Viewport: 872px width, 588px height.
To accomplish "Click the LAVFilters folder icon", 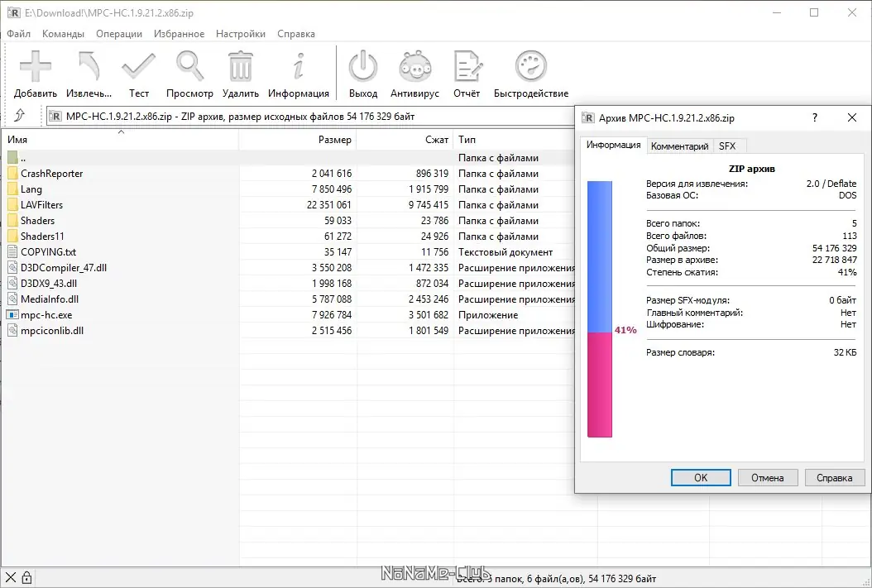I will tap(12, 204).
